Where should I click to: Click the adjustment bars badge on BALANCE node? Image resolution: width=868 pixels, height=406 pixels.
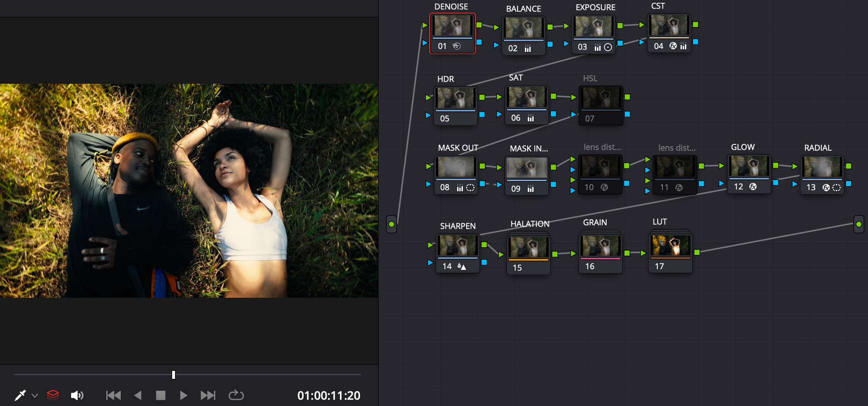coord(528,49)
